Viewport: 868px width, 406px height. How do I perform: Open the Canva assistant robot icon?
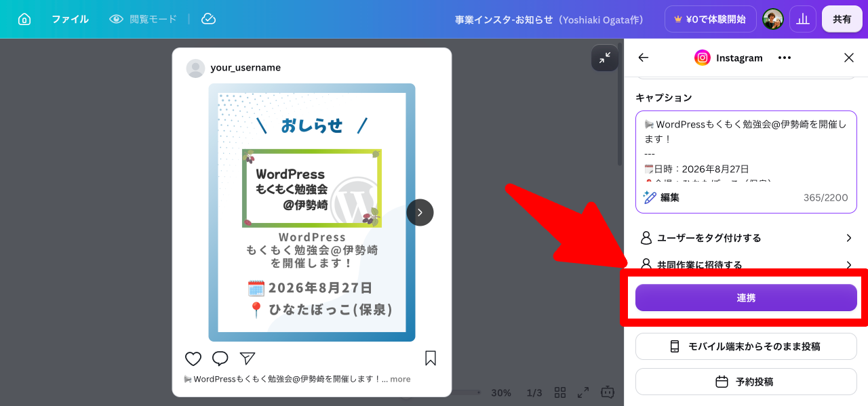tap(608, 392)
